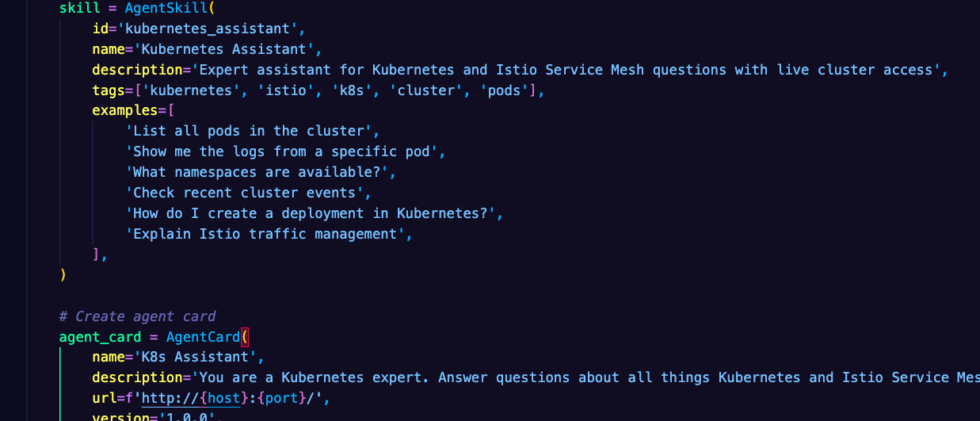Click the agent_card variable name
Image resolution: width=980 pixels, height=421 pixels.
pyautogui.click(x=100, y=336)
